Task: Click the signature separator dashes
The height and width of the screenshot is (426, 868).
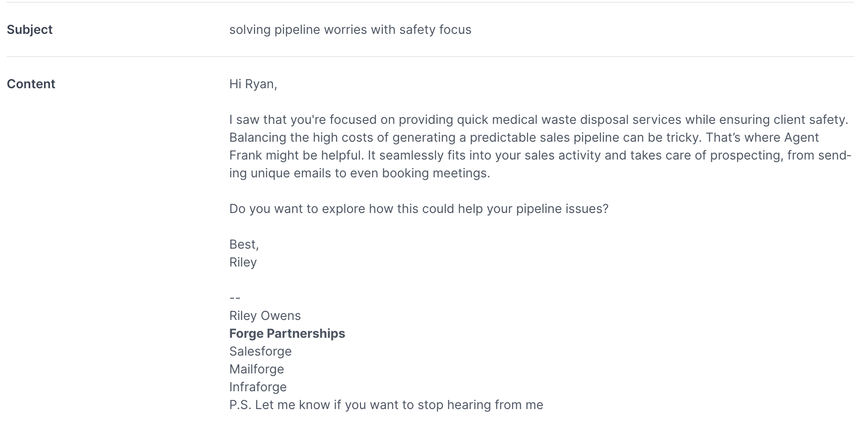Action: pos(235,298)
